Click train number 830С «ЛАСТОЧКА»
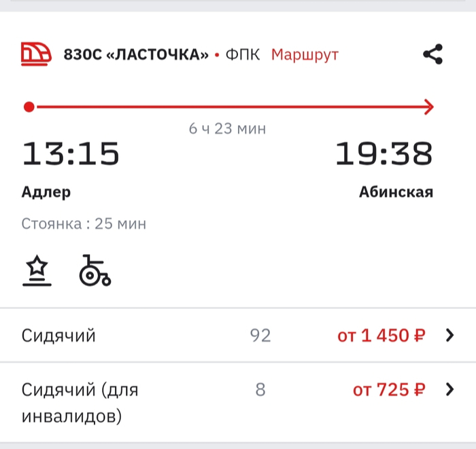This screenshot has width=476, height=449. pyautogui.click(x=136, y=54)
